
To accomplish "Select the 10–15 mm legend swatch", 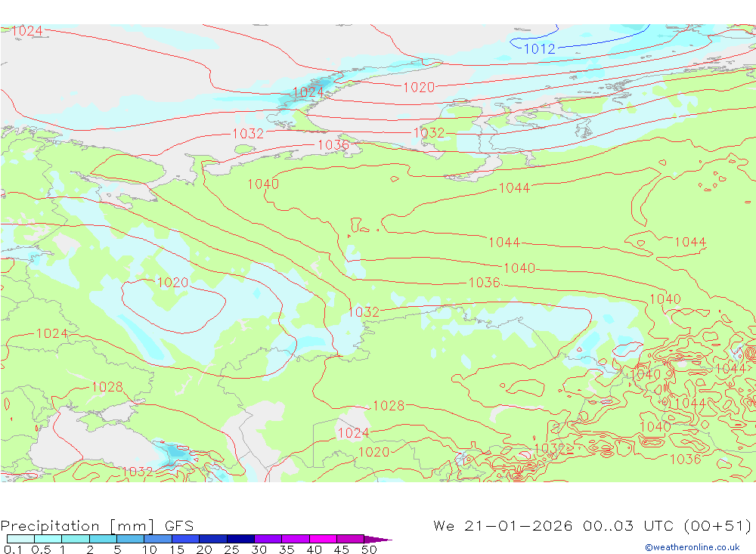I will (x=158, y=539).
